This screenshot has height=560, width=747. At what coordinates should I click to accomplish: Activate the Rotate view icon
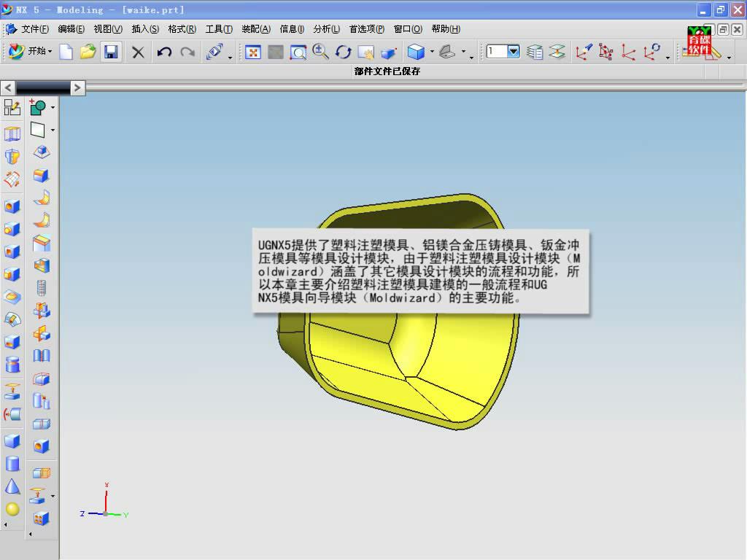click(343, 52)
